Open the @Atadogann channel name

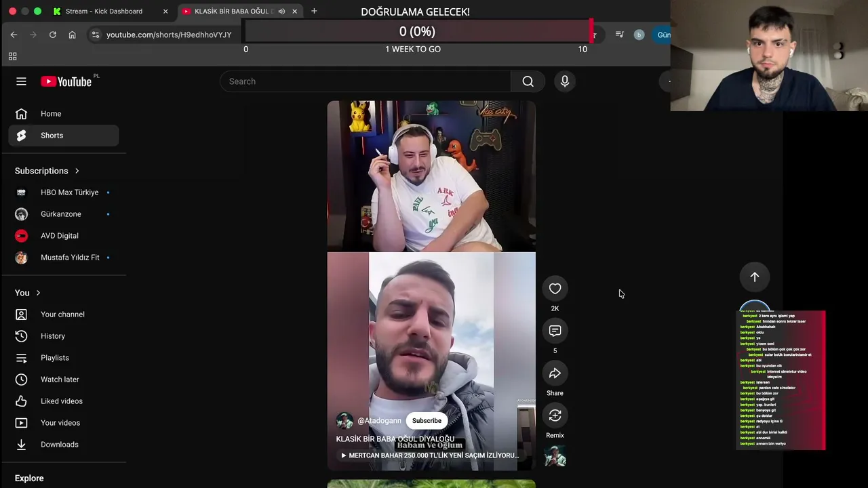click(379, 421)
